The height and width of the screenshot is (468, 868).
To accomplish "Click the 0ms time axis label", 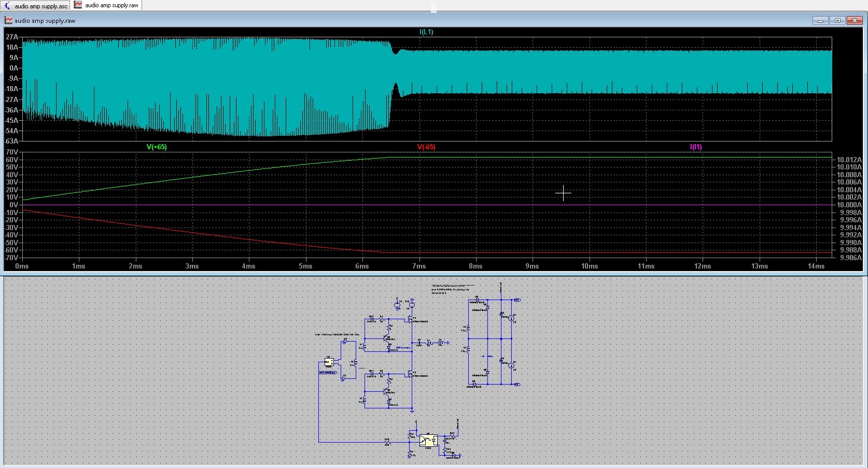I will pyautogui.click(x=22, y=266).
